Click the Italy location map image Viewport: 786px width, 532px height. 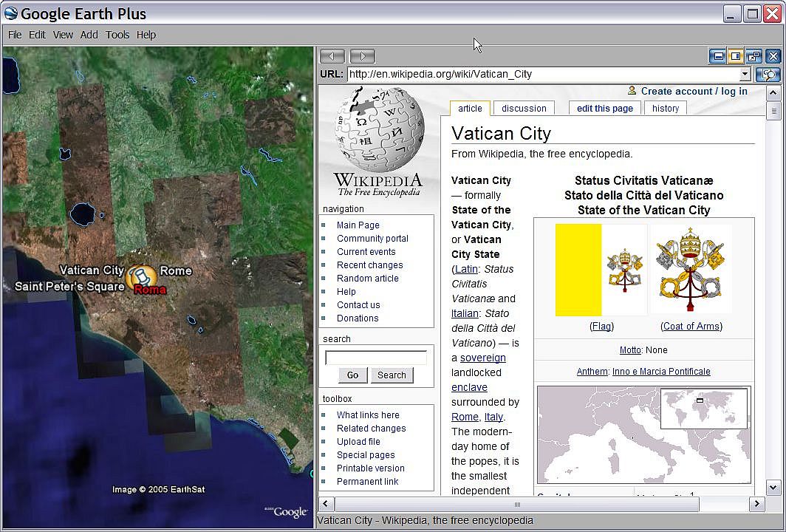[643, 434]
